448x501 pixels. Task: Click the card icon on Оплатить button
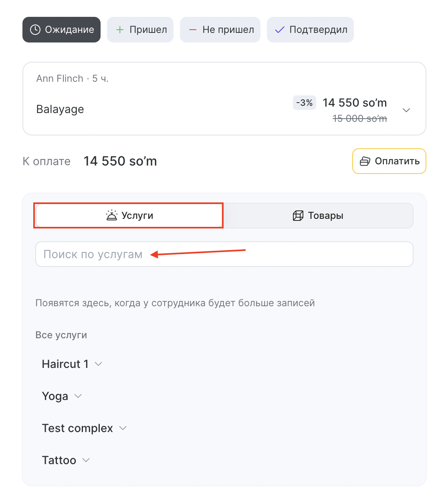365,161
